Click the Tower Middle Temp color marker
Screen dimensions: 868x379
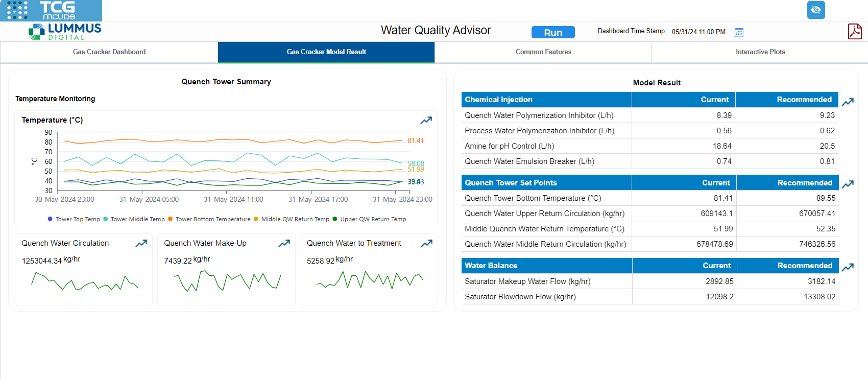coord(106,219)
